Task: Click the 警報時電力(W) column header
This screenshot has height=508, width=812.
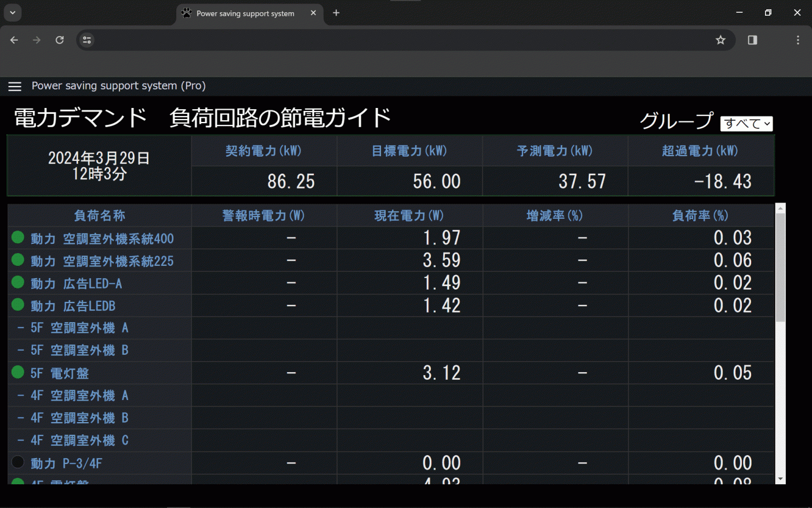Action: click(264, 215)
